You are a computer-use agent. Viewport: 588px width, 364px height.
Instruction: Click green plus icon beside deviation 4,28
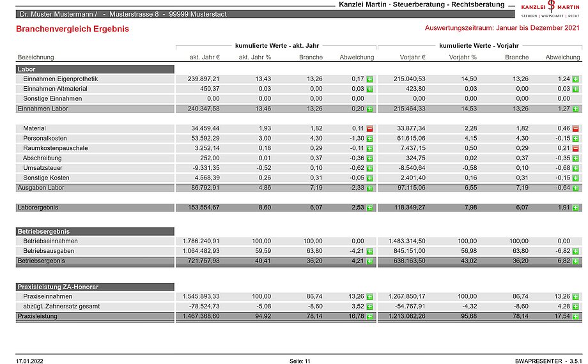coord(576,307)
